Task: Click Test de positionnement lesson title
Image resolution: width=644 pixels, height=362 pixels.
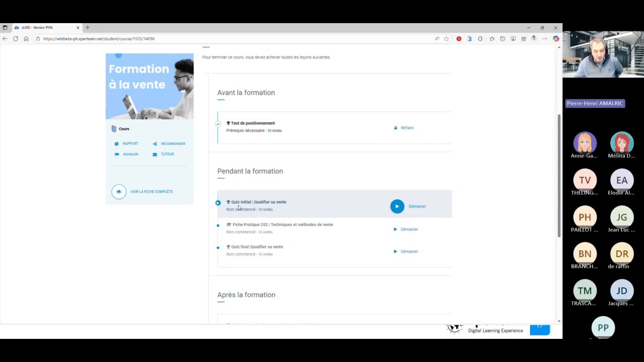Action: pos(253,123)
